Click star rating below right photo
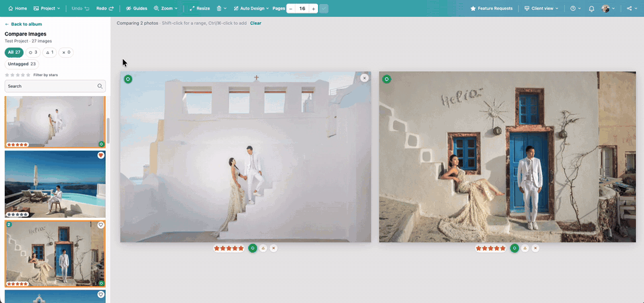This screenshot has height=303, width=644. tap(491, 249)
